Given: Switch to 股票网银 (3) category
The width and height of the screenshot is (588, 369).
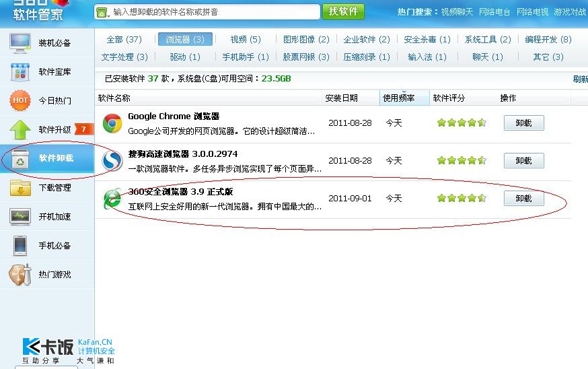Looking at the screenshot, I should (x=306, y=57).
